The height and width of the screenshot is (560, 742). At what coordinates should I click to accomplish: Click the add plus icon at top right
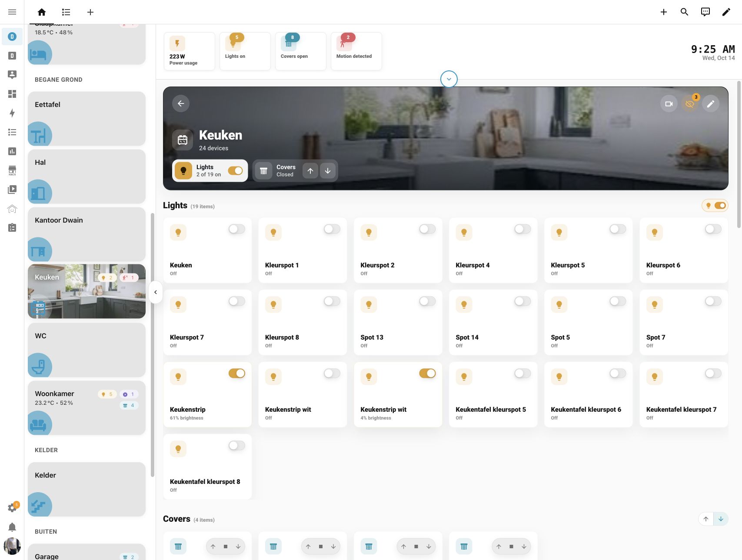click(x=663, y=12)
